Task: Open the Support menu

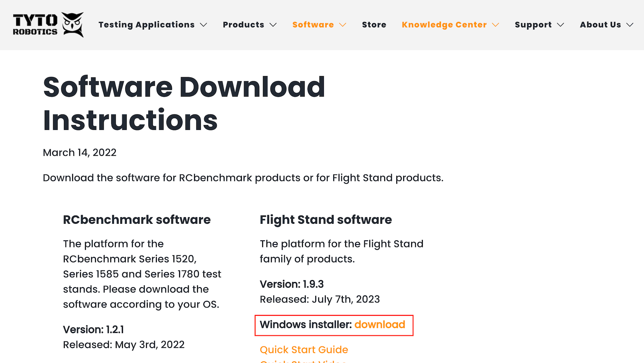Action: [x=534, y=24]
